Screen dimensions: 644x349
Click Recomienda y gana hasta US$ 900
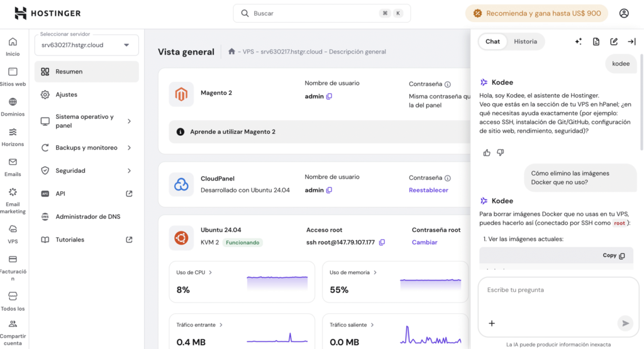[x=537, y=13]
